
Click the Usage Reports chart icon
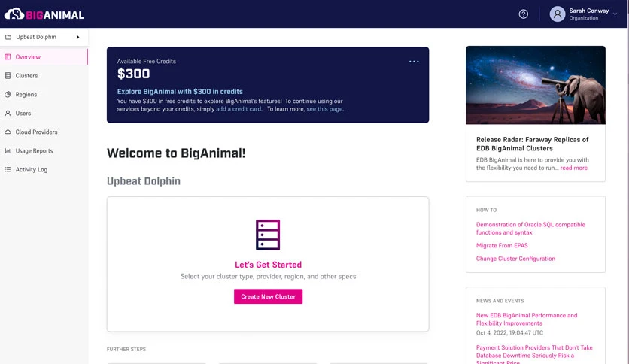point(8,150)
